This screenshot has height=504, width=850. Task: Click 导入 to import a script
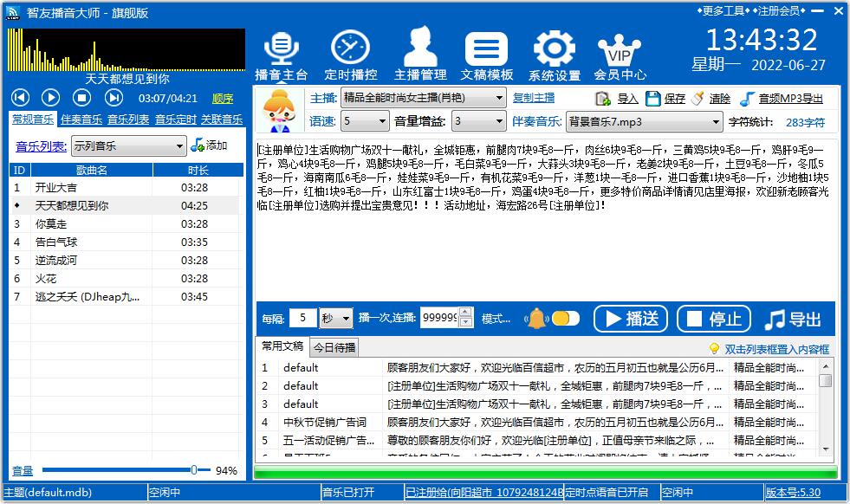(617, 99)
